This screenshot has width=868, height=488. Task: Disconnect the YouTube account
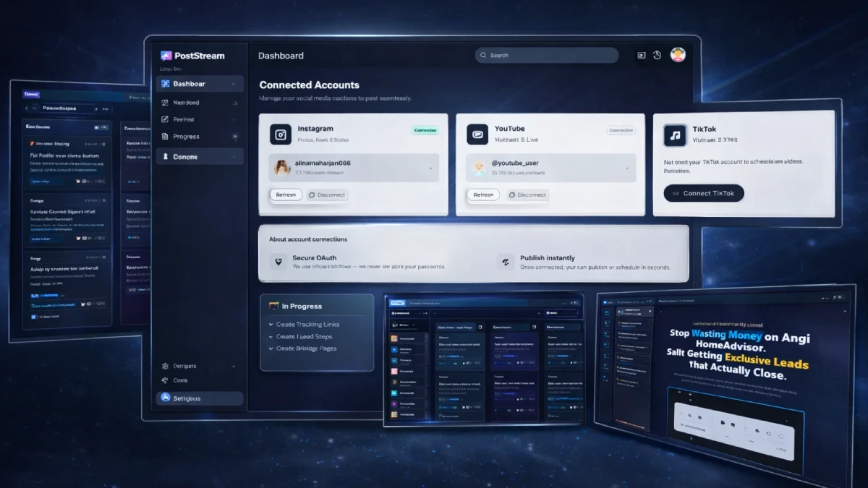pyautogui.click(x=527, y=194)
